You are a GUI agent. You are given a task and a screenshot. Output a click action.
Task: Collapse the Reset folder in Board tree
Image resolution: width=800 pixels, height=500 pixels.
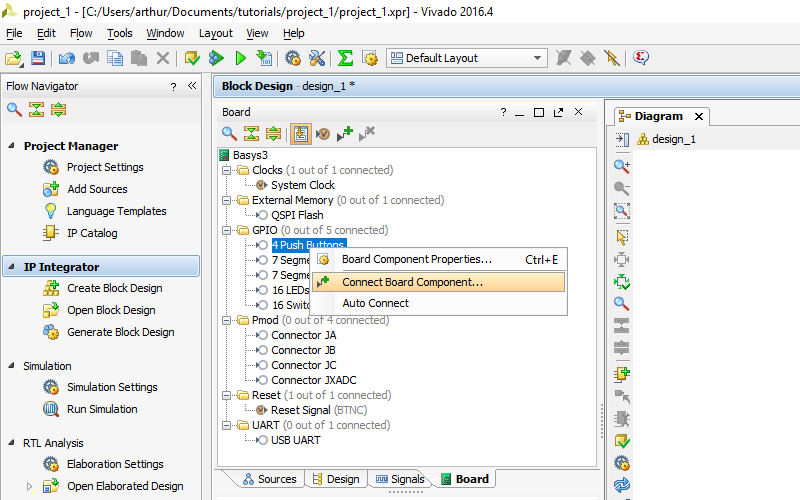[227, 395]
